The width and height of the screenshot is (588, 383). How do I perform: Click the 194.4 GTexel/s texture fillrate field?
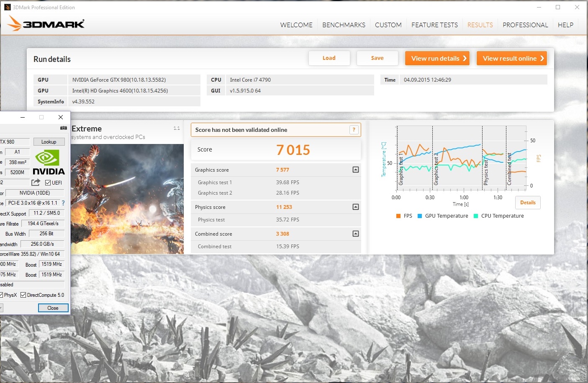coord(43,224)
